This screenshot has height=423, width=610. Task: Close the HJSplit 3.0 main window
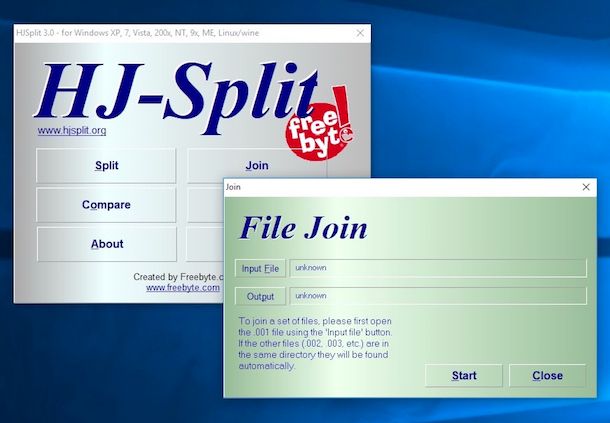click(360, 33)
